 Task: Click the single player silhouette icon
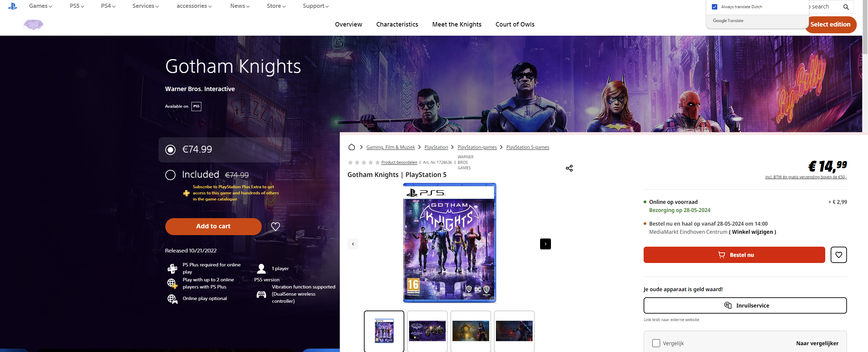pyautogui.click(x=261, y=268)
